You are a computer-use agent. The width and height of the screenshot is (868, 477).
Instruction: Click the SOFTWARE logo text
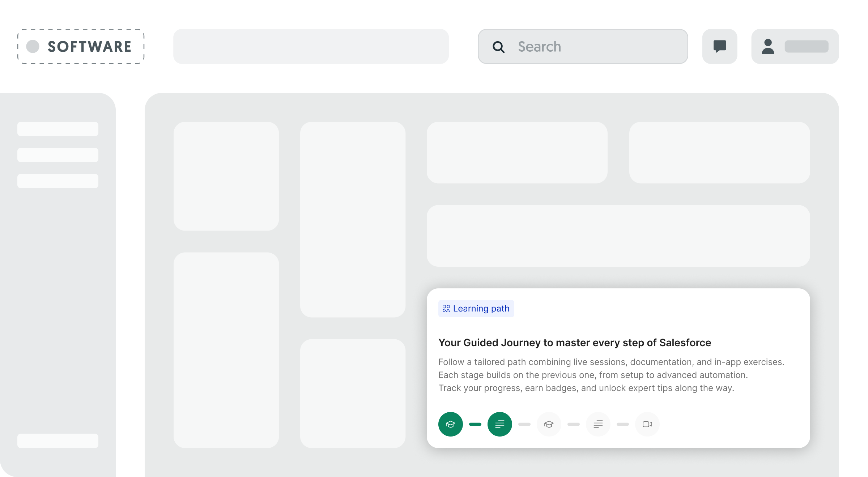coord(89,47)
